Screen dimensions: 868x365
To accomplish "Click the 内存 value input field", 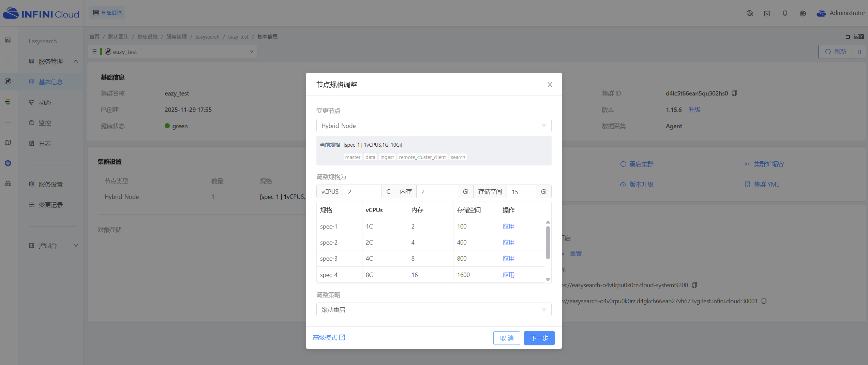I will coord(437,192).
